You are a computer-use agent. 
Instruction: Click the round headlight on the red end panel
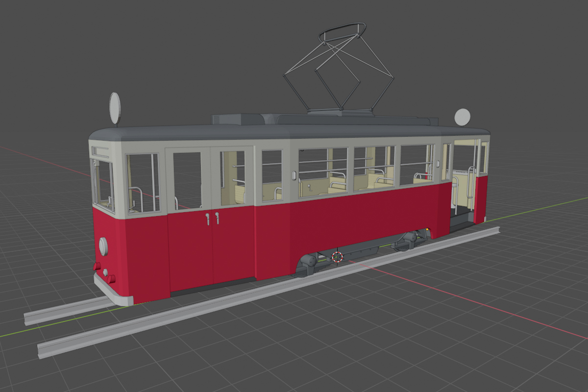pos(103,246)
